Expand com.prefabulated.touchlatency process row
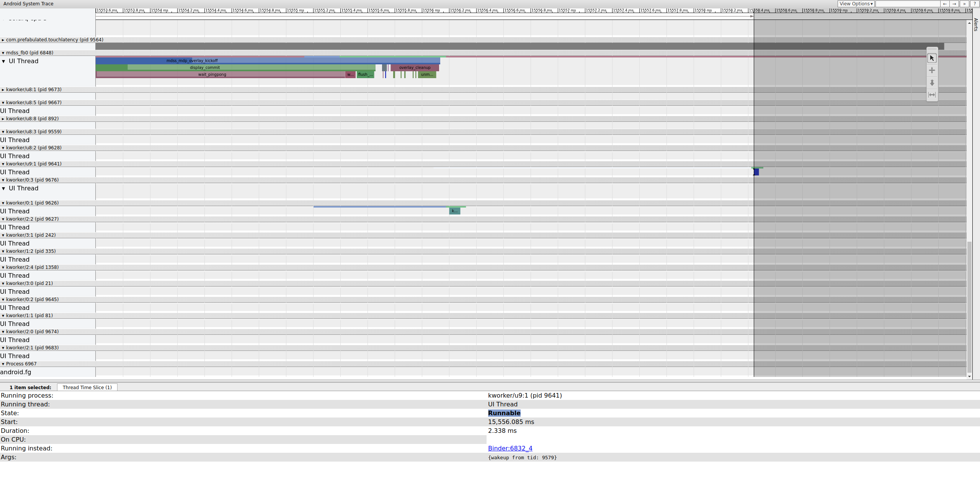 point(3,40)
